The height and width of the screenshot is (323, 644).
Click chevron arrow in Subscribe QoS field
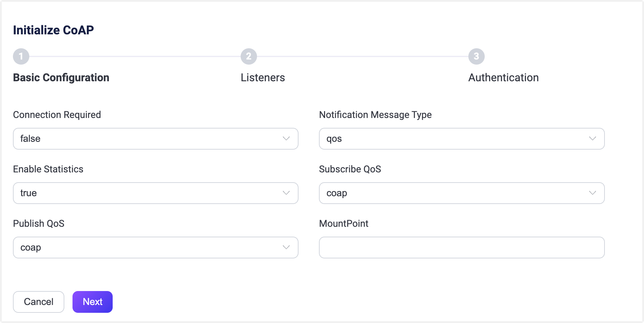[592, 193]
